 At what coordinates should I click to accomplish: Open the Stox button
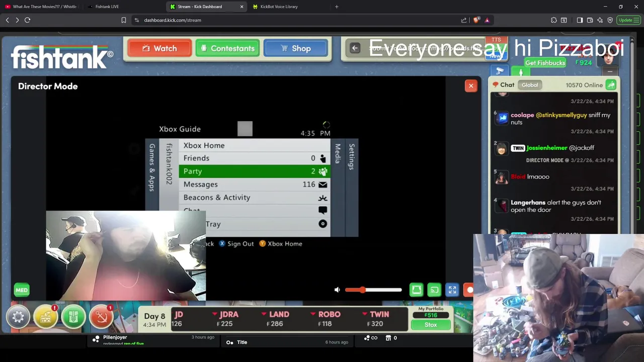coord(431,325)
